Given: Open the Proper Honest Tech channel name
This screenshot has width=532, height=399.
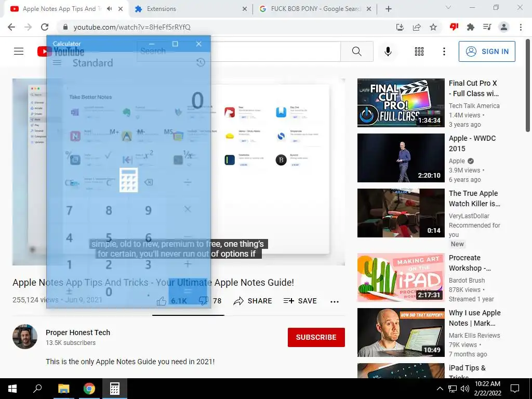Looking at the screenshot, I should (x=78, y=332).
